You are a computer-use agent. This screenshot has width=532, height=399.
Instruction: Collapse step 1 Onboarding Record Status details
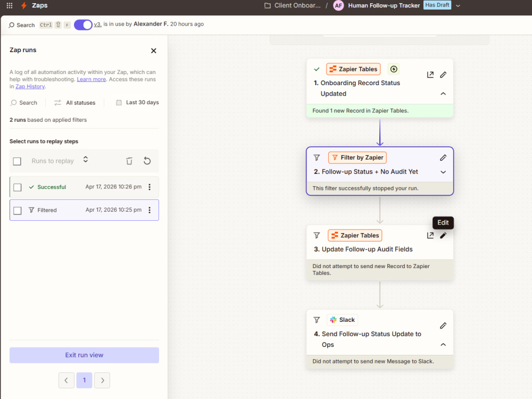pos(443,94)
